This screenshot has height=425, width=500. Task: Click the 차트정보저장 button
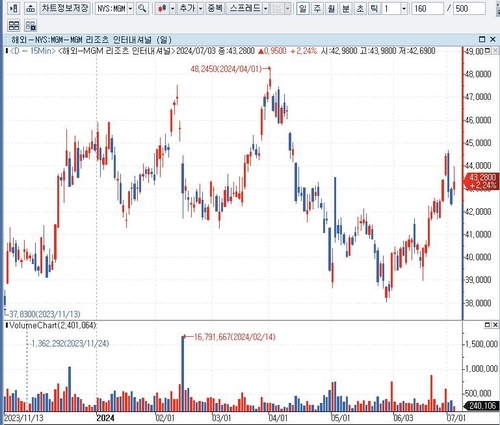tap(65, 8)
